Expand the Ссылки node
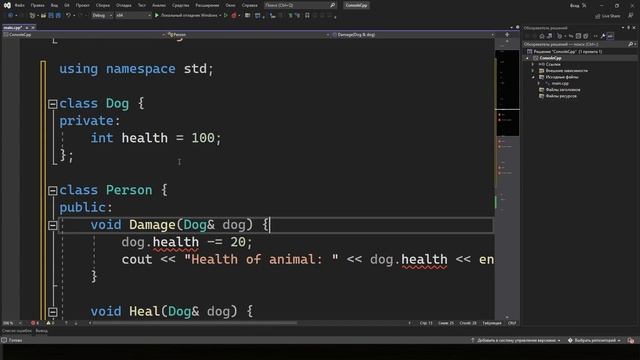 click(533, 64)
